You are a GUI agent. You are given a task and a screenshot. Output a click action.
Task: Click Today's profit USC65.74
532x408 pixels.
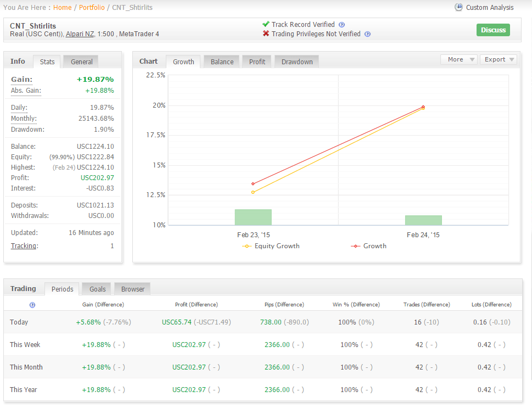(176, 322)
